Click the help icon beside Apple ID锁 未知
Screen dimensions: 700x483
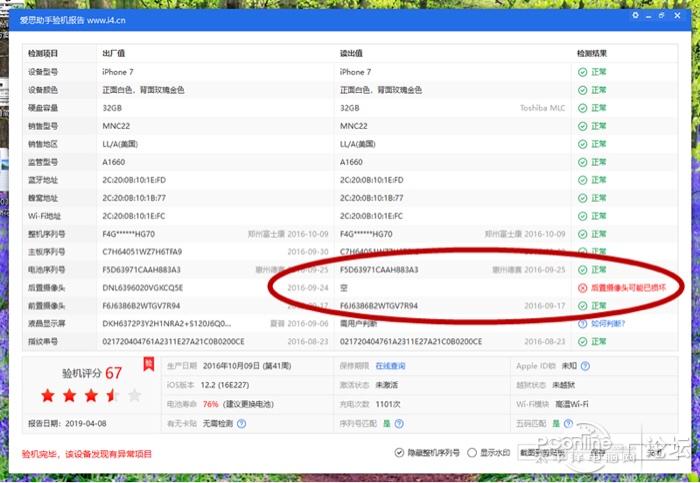tap(585, 366)
